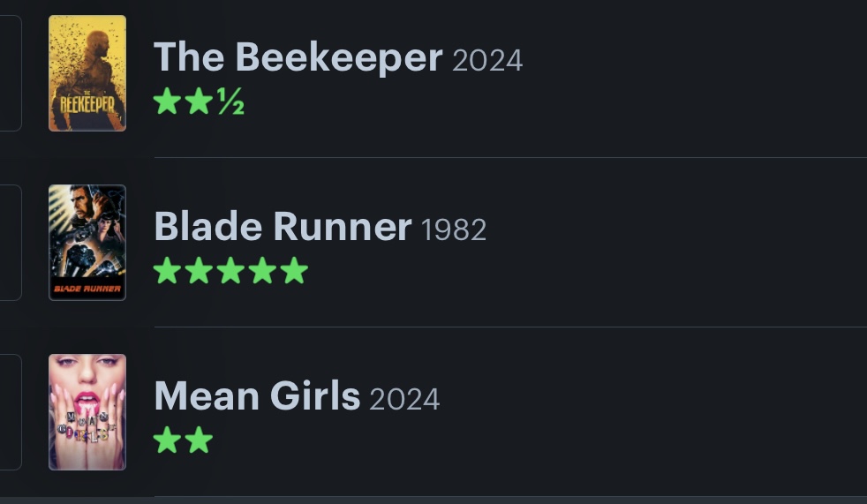Screen dimensions: 867x504
Task: Open the Mean Girls poster thumbnail
Action: pos(87,412)
